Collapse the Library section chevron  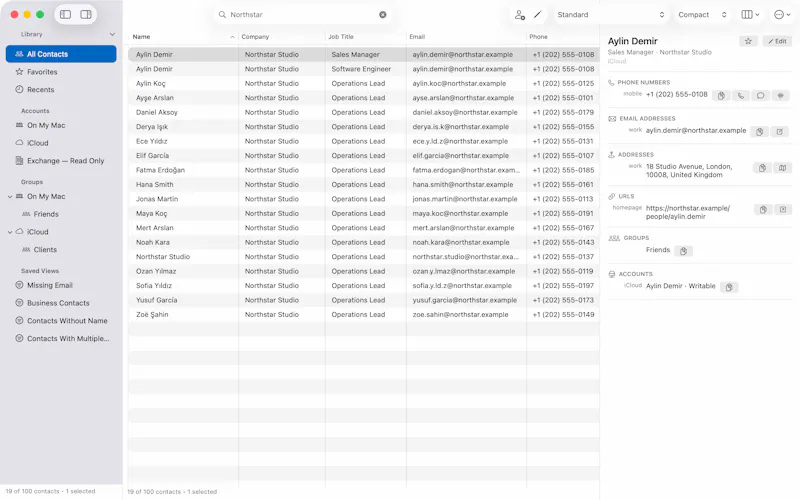[x=112, y=34]
